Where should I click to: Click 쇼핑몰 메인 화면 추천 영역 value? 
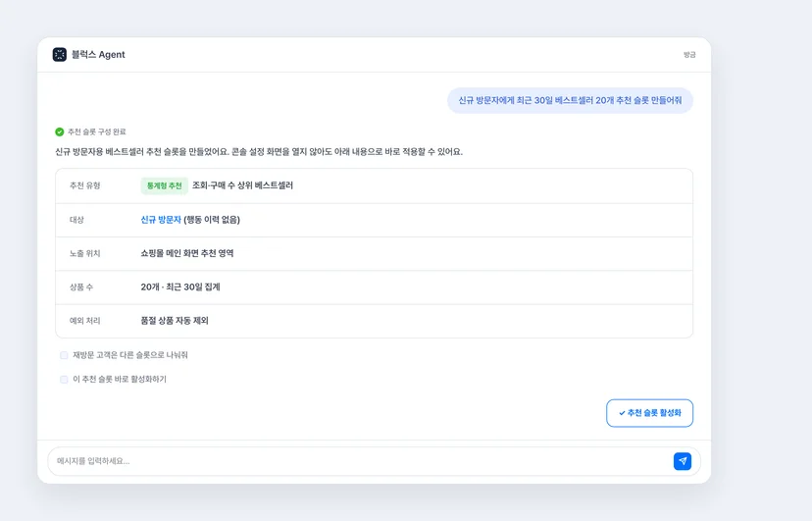pos(187,253)
